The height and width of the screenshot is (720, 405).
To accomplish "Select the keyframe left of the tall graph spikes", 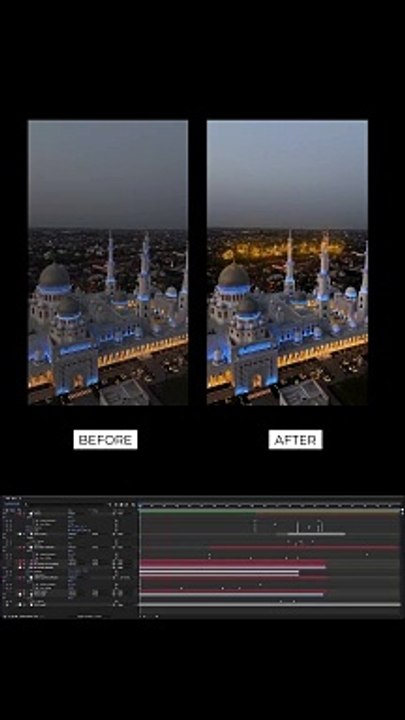I will (x=275, y=524).
